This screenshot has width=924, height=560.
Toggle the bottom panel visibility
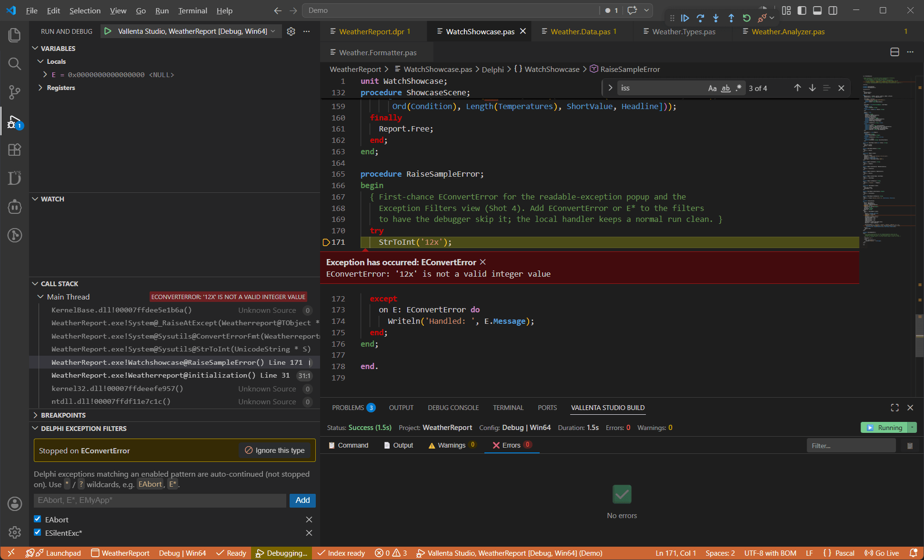(817, 10)
